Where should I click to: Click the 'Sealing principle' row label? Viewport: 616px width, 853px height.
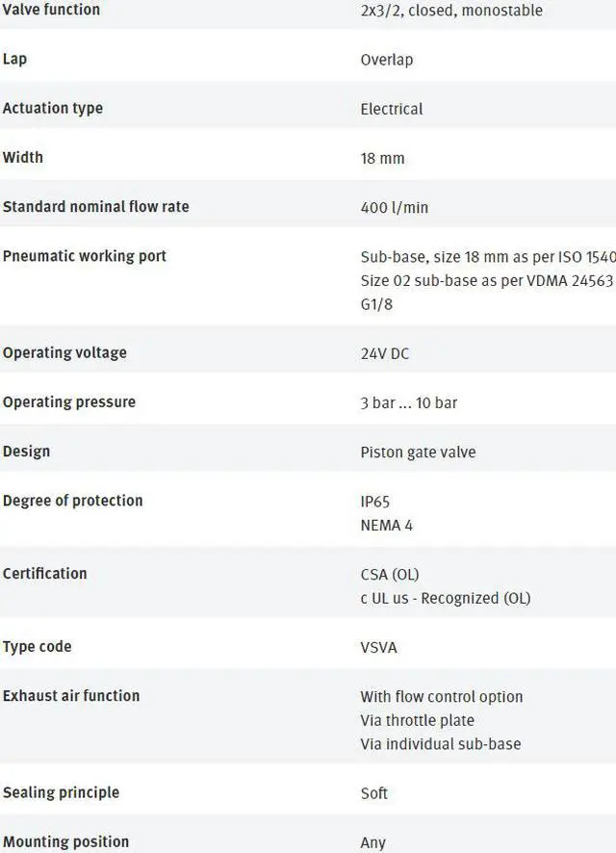pyautogui.click(x=61, y=792)
